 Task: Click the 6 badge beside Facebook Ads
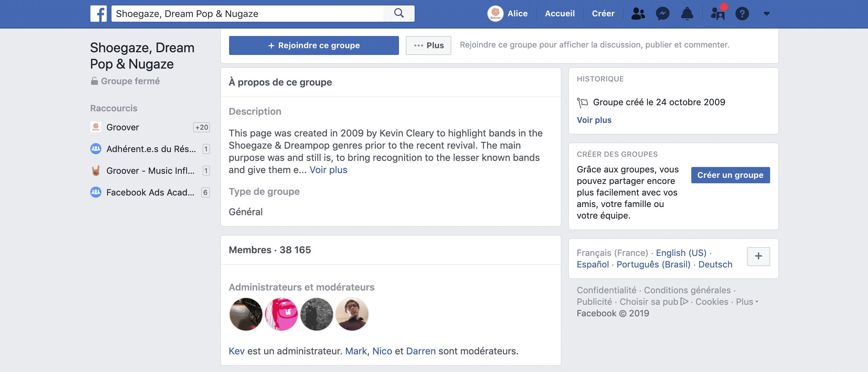click(205, 192)
